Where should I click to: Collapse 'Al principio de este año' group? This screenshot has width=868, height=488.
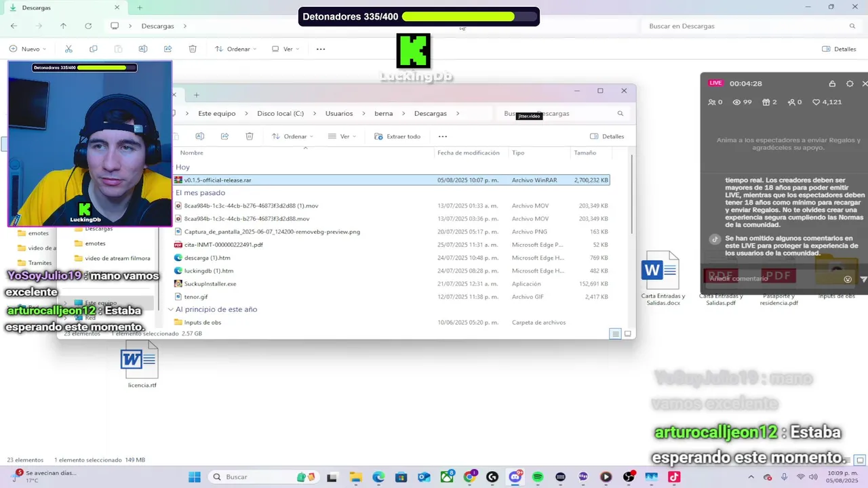click(x=171, y=310)
